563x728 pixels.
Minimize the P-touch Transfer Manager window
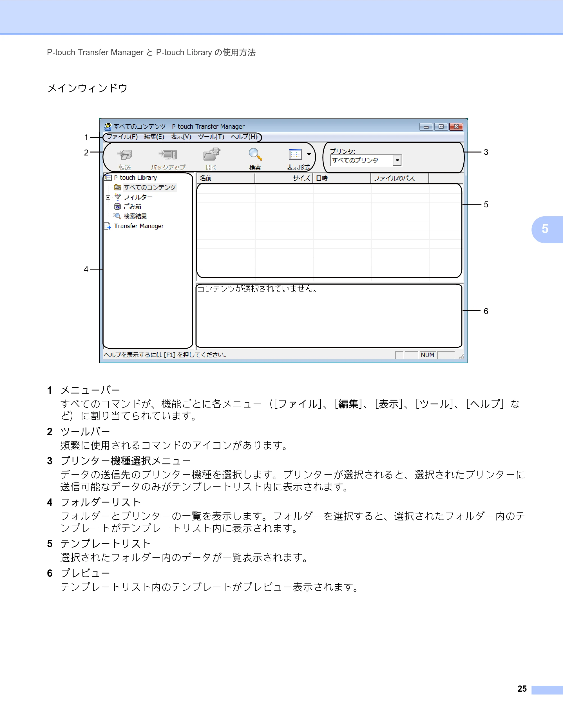click(x=426, y=127)
